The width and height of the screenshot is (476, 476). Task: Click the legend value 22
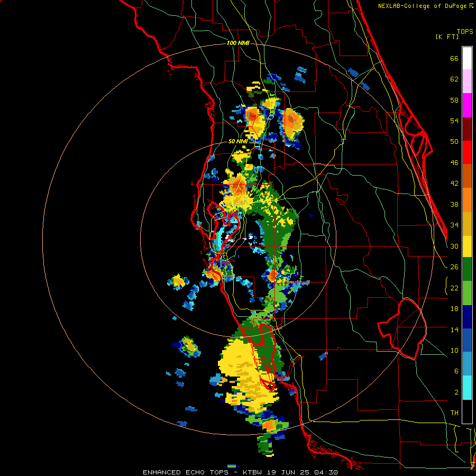(454, 288)
